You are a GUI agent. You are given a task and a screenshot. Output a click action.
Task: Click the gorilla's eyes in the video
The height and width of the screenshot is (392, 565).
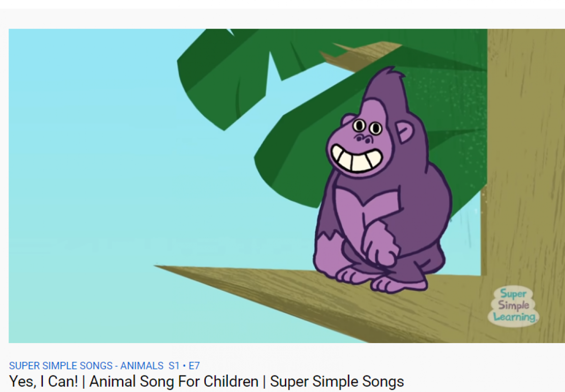(x=368, y=127)
